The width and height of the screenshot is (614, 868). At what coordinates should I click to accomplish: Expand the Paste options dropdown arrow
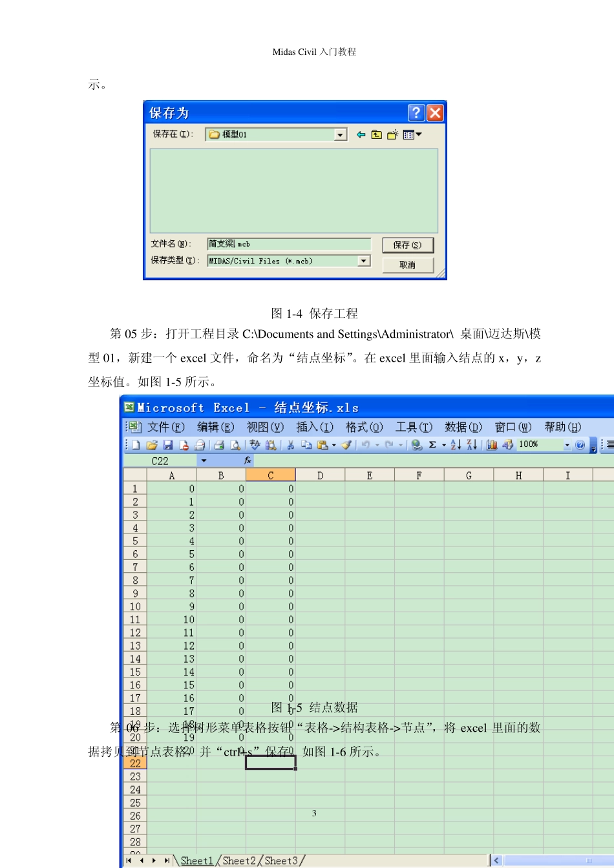coord(334,445)
